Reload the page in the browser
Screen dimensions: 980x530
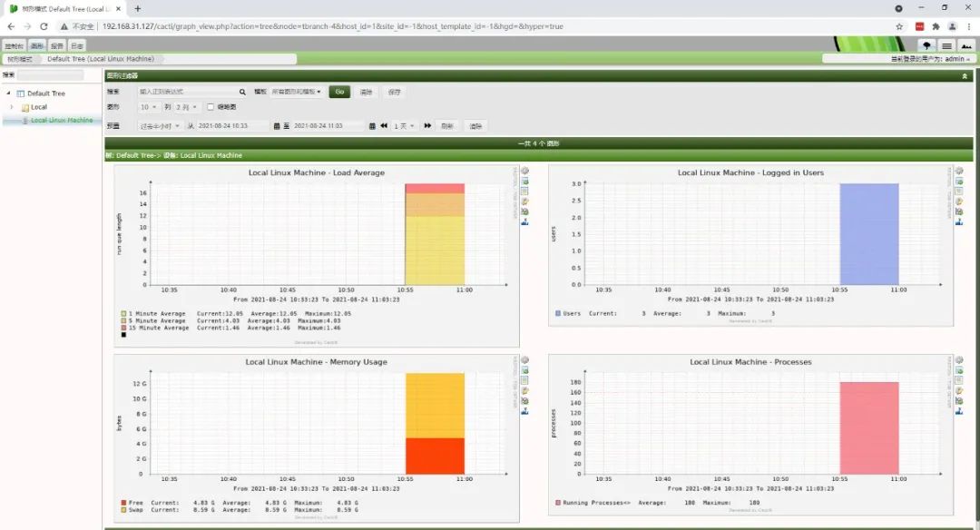44,27
